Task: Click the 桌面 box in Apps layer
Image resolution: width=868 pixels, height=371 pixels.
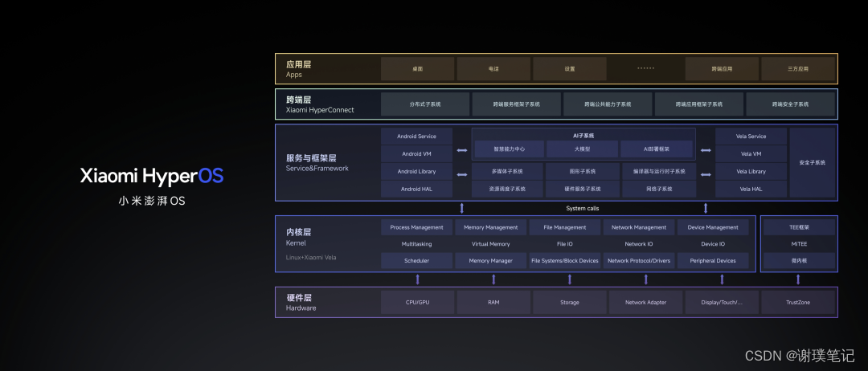Action: click(417, 68)
